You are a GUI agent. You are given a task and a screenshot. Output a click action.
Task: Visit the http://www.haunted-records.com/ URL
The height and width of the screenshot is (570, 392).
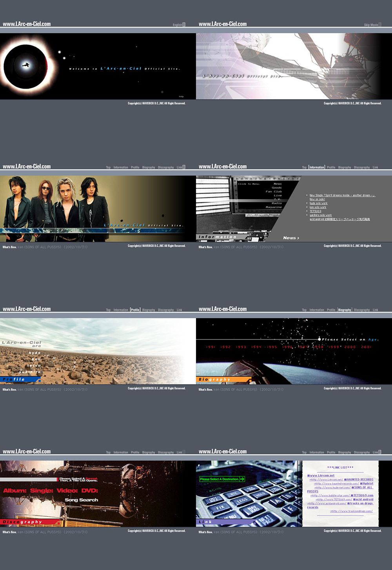[336, 484]
